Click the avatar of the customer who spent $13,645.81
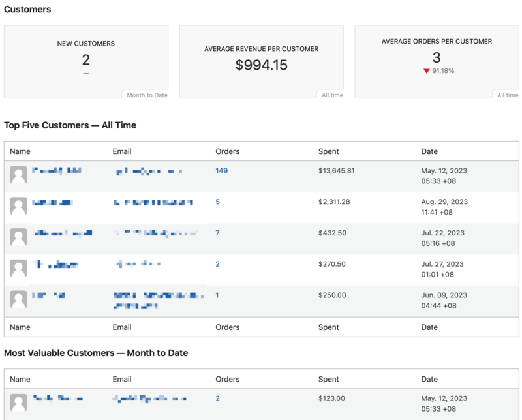The image size is (522, 420). [19, 175]
